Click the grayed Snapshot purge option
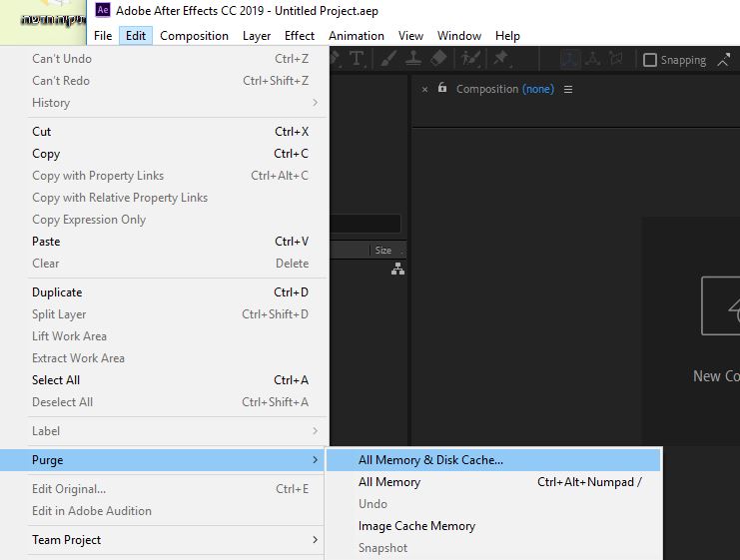Screen dimensions: 740x560 point(493,548)
